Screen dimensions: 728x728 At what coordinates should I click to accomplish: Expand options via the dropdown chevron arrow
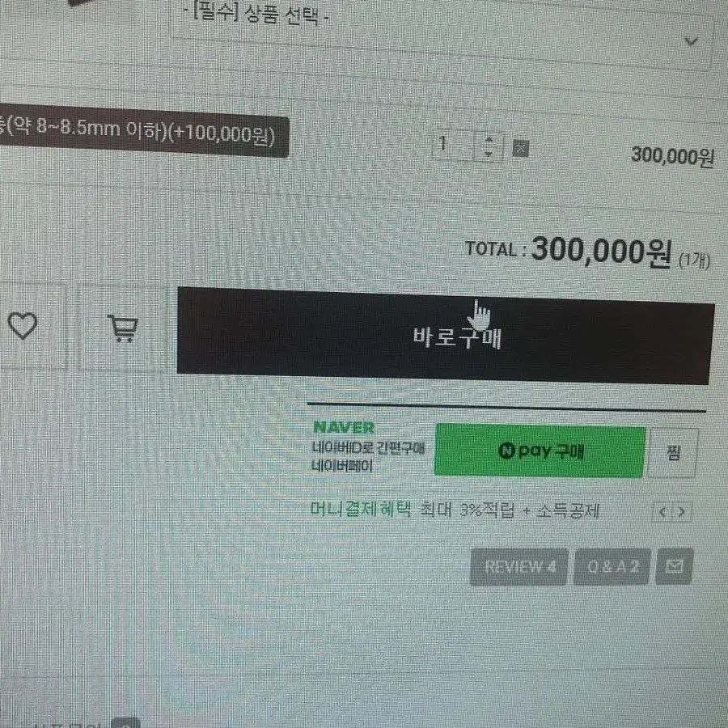pos(692,41)
